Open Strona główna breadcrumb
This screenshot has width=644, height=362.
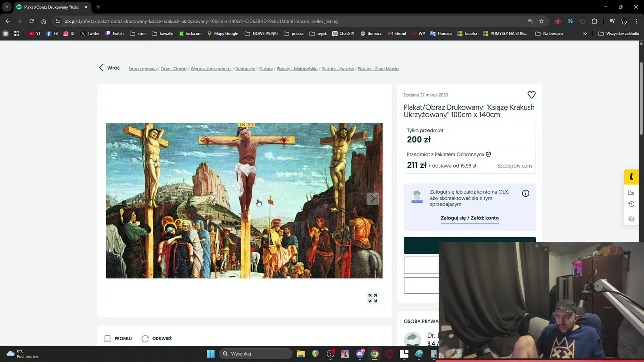[x=142, y=69]
